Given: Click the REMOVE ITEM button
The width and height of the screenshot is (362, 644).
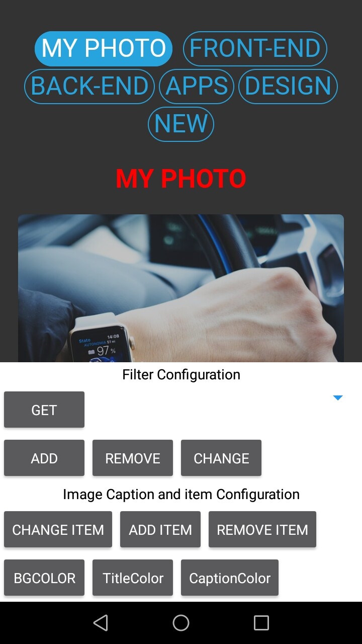Looking at the screenshot, I should click(262, 530).
